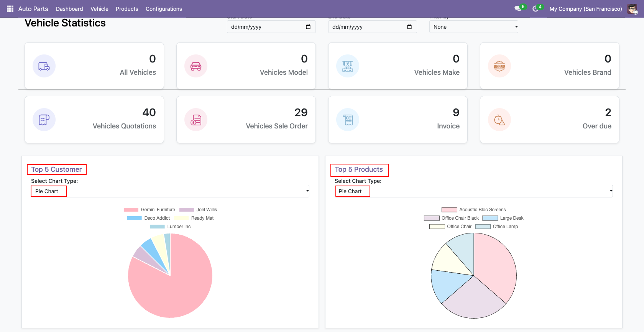Click the Invoice document icon
644x332 pixels.
click(348, 120)
